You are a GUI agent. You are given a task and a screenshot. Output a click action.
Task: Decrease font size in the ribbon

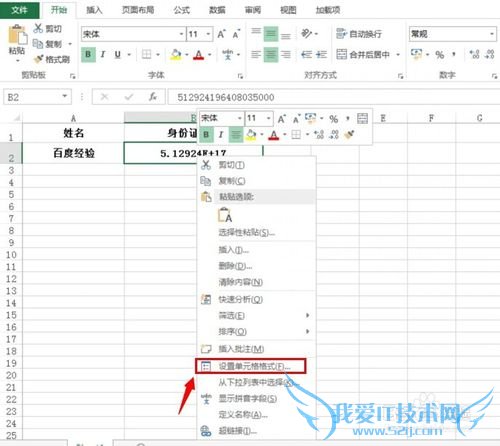(x=236, y=34)
